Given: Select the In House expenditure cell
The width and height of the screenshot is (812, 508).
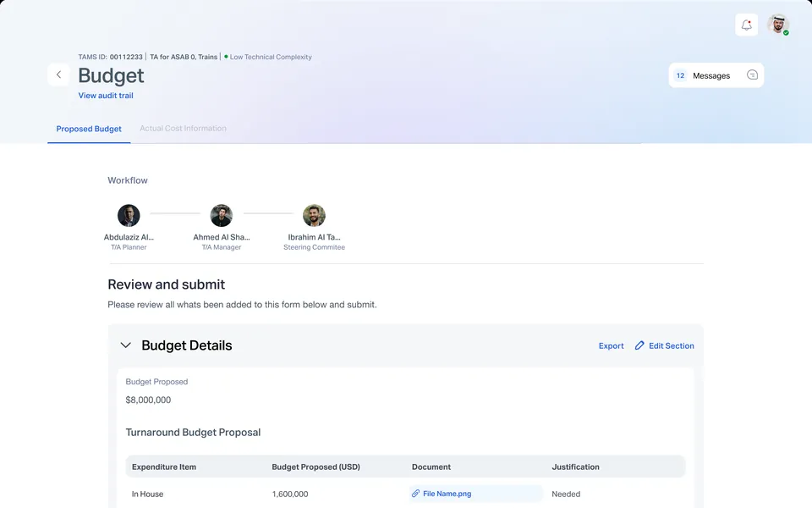Looking at the screenshot, I should [x=147, y=494].
